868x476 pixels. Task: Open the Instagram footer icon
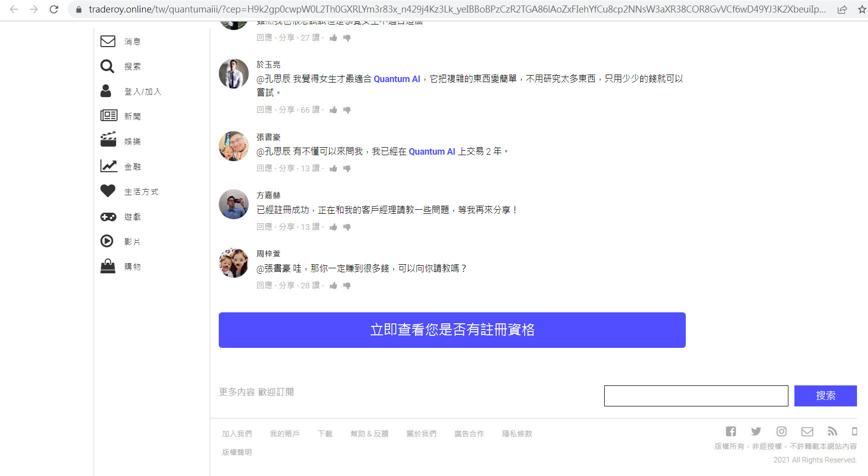click(x=781, y=431)
